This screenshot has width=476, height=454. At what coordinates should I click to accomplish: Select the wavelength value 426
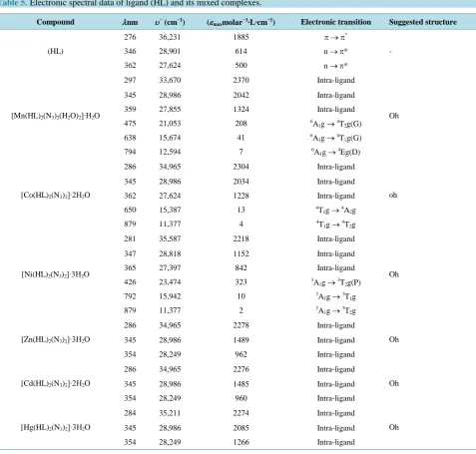coord(130,282)
